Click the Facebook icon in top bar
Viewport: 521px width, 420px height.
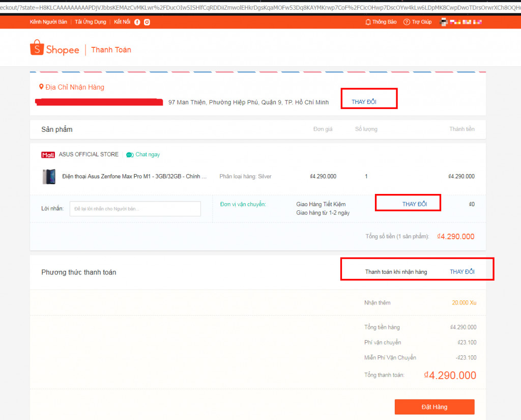137,22
